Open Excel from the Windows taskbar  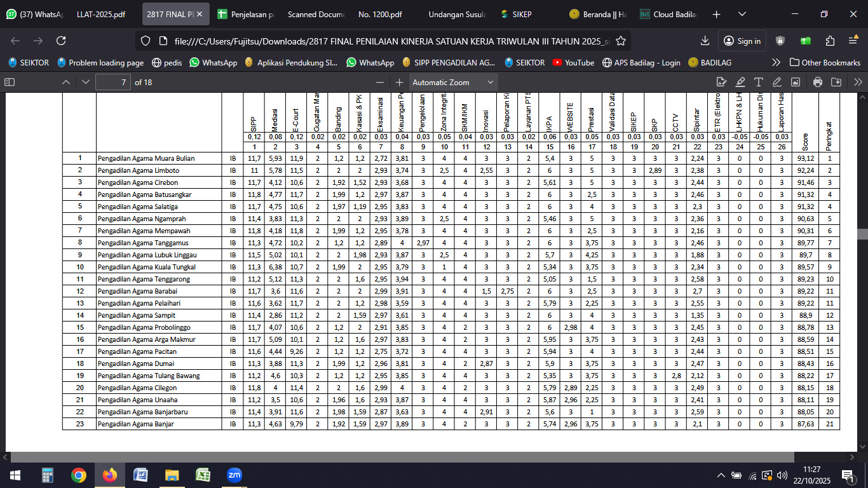(203, 475)
